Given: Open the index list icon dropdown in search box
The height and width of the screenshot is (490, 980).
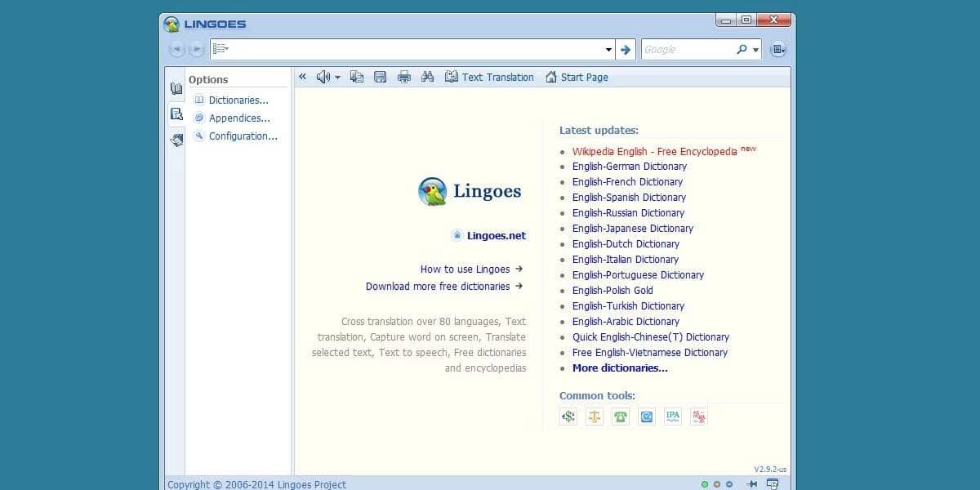Looking at the screenshot, I should 220,49.
